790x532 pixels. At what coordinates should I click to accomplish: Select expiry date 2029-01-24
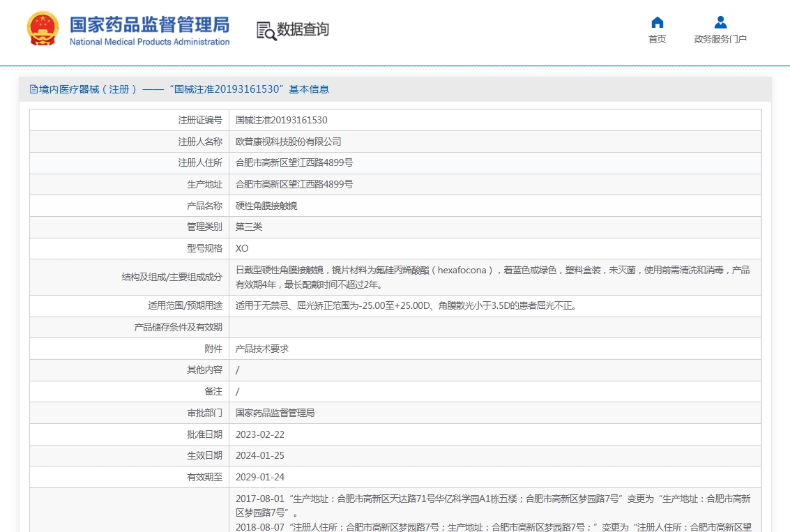pos(260,477)
